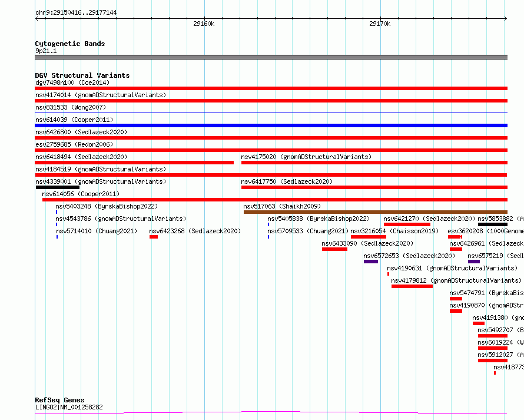
Task: Click nsv4179812 gnomAD variant label
Action: click(x=456, y=280)
